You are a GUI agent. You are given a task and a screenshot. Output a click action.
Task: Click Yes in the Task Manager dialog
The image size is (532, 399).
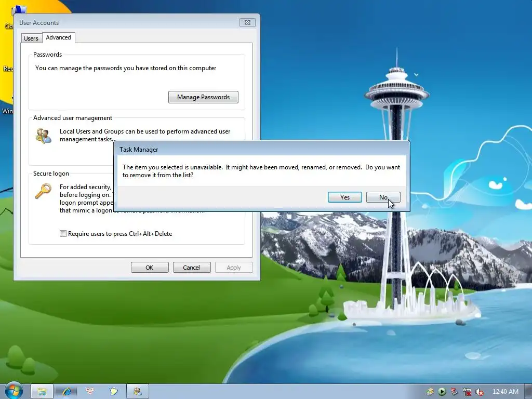click(x=345, y=197)
